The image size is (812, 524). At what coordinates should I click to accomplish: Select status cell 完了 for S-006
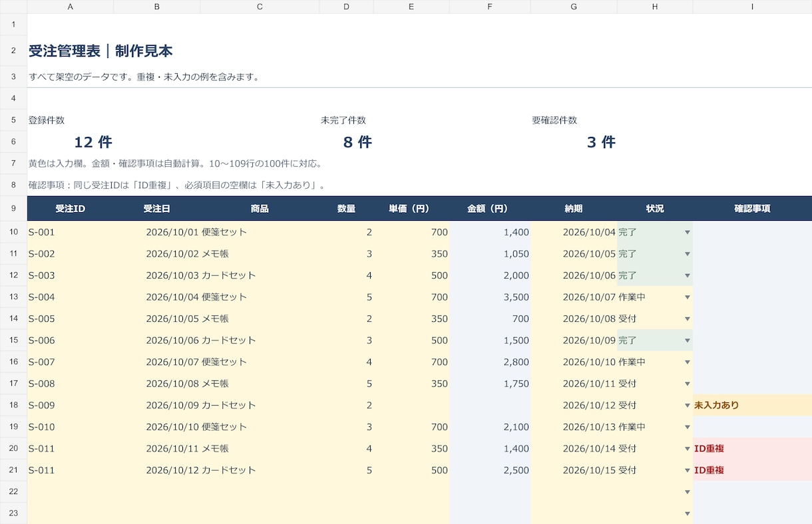tap(655, 340)
